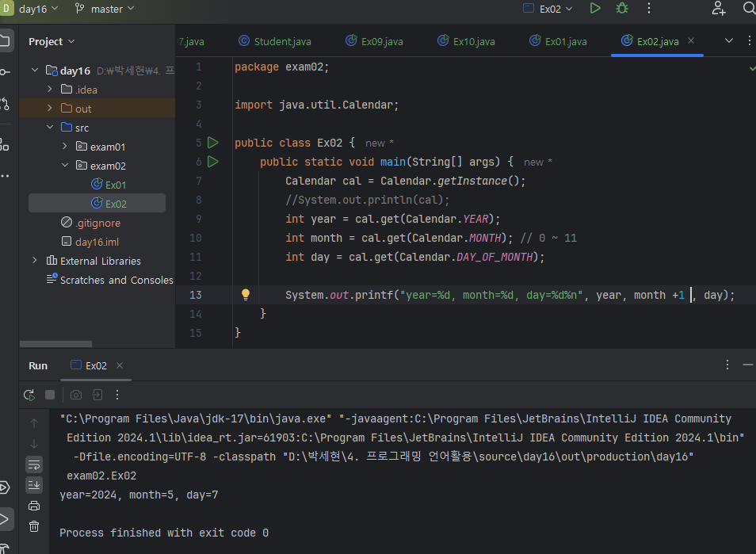Click the file inspection checkmark indicator
Image resolution: width=756 pixels, height=554 pixels.
[x=752, y=68]
